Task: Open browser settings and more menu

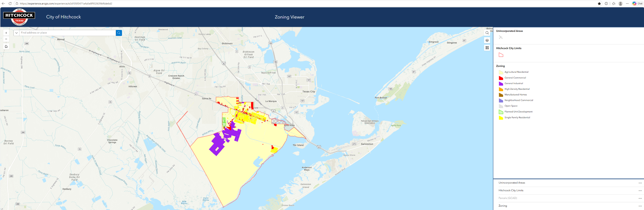Action: click(627, 3)
